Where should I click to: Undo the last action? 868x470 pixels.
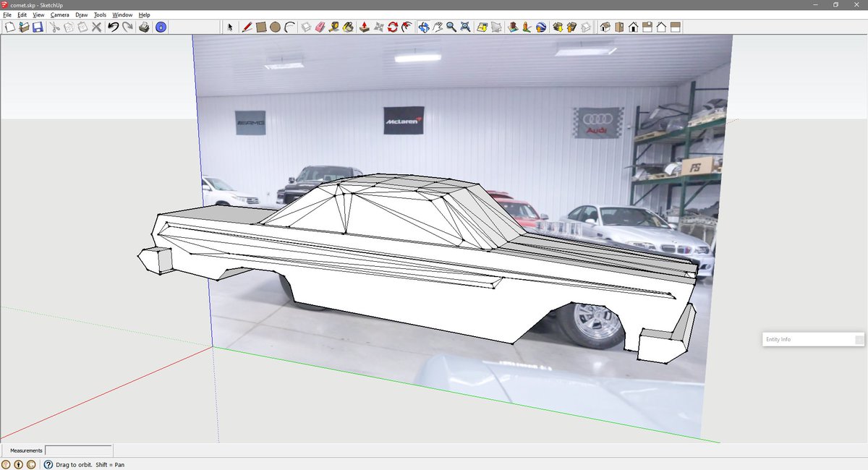pyautogui.click(x=114, y=27)
